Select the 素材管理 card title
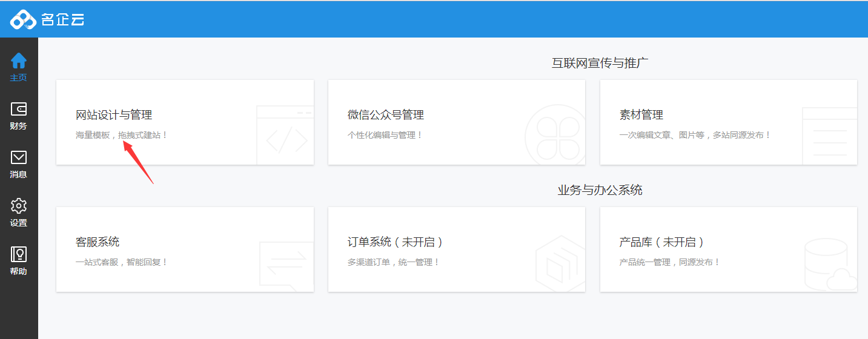The height and width of the screenshot is (339, 868). 641,115
